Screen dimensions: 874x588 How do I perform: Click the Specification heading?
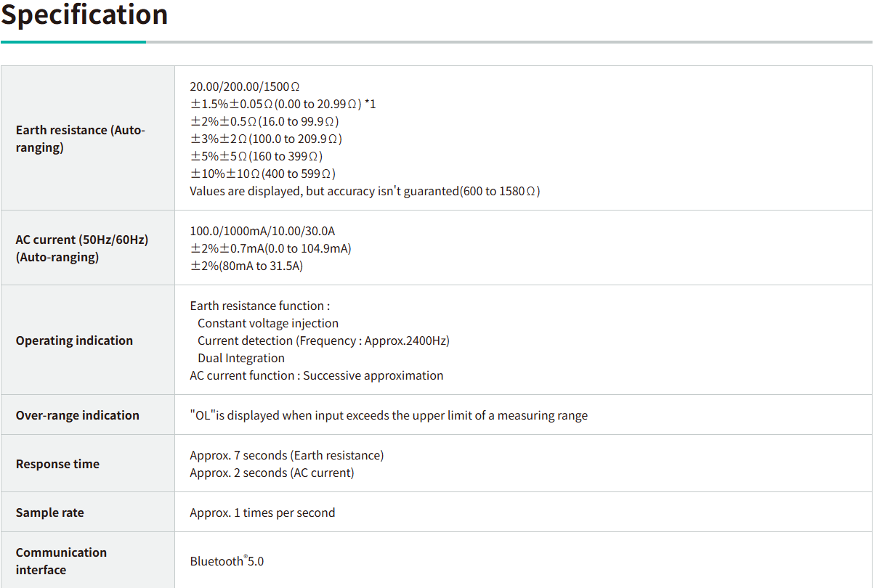coord(84,15)
